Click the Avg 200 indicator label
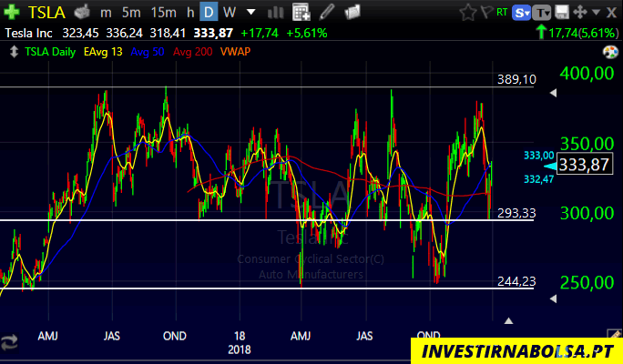The width and height of the screenshot is (623, 364). [193, 52]
